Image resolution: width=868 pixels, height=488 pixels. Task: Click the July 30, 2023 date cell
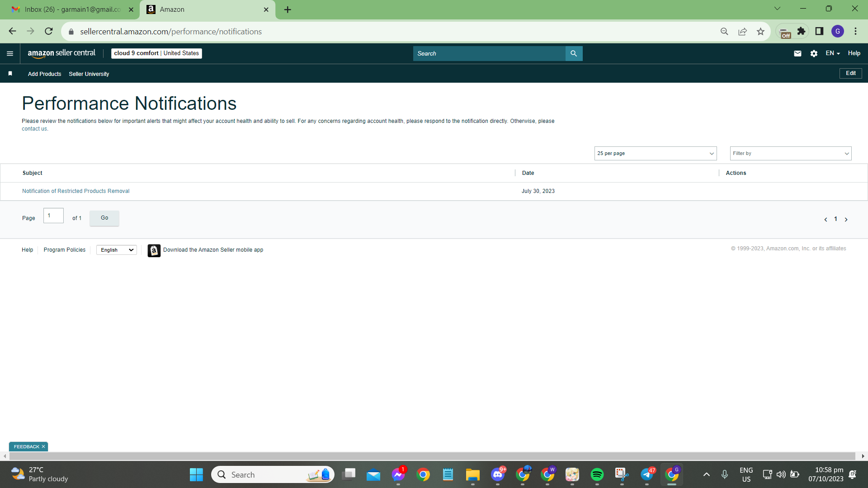[538, 191]
